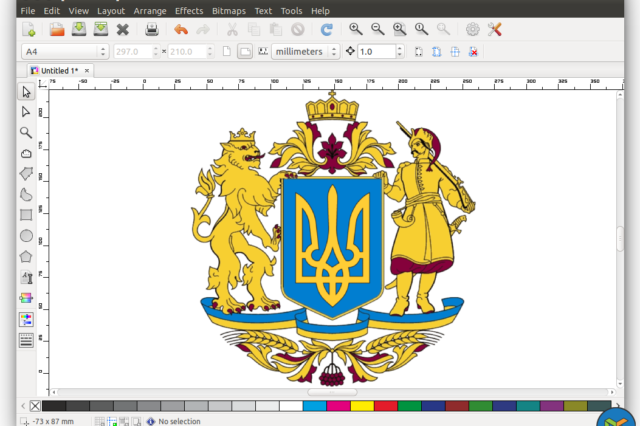Activate the Zoom tool in toolbox
The height and width of the screenshot is (426, 640).
27,132
